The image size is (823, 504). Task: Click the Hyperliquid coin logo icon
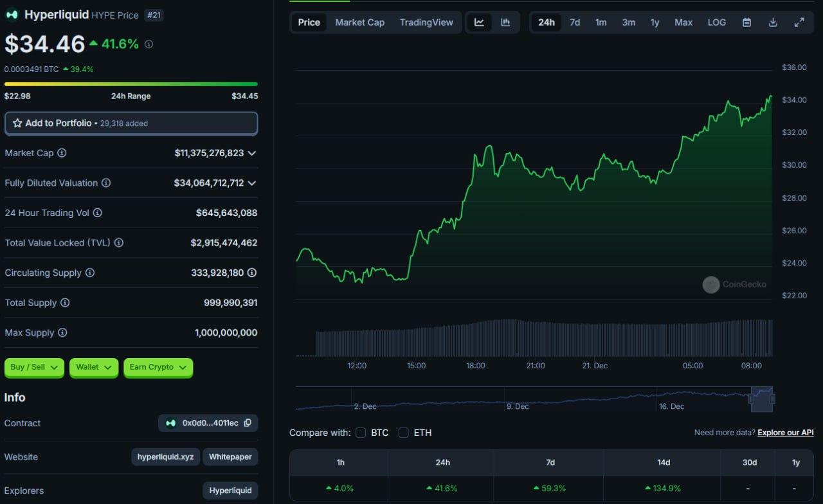tap(12, 15)
